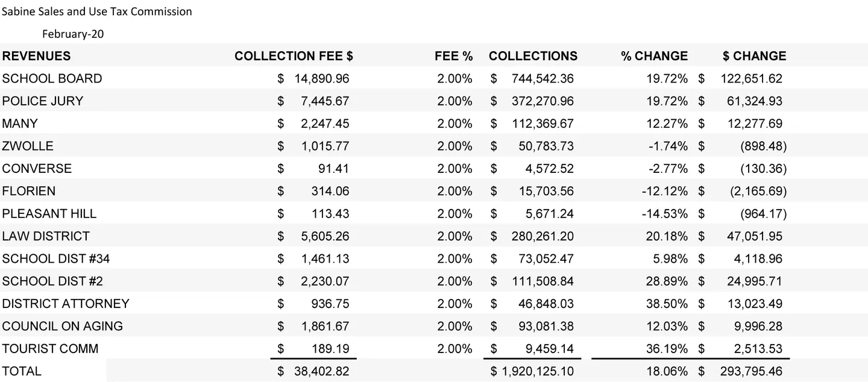
Task: Select the REVENUES column header
Action: tap(36, 56)
